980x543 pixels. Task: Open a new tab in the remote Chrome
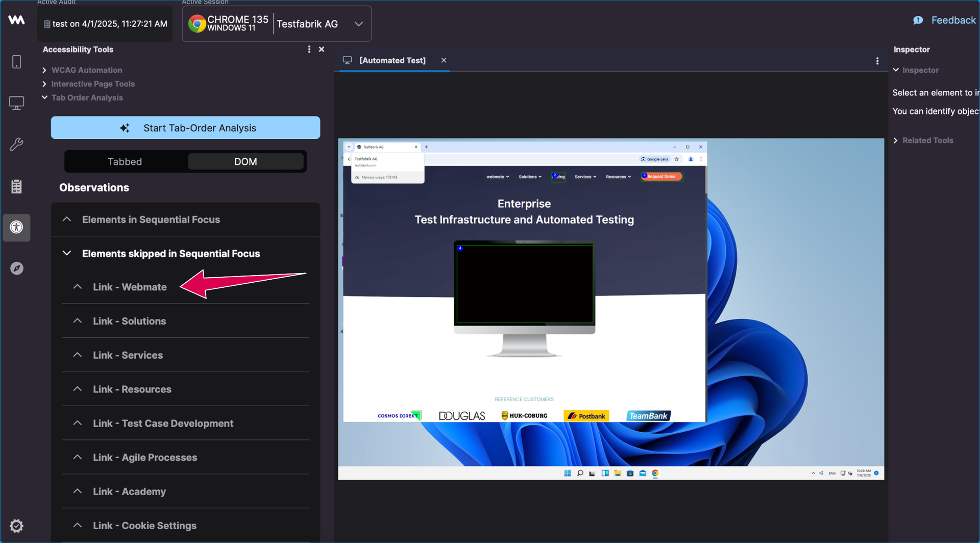[x=426, y=147]
